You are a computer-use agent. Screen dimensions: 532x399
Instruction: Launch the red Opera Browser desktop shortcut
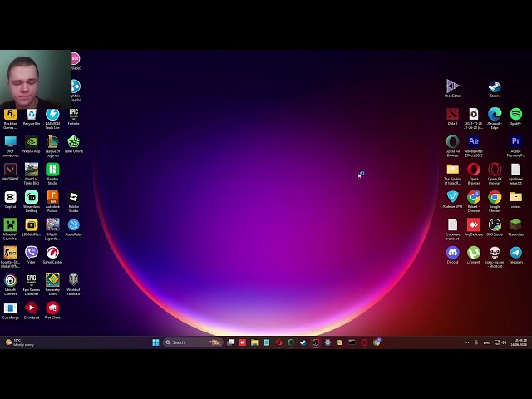click(x=473, y=174)
